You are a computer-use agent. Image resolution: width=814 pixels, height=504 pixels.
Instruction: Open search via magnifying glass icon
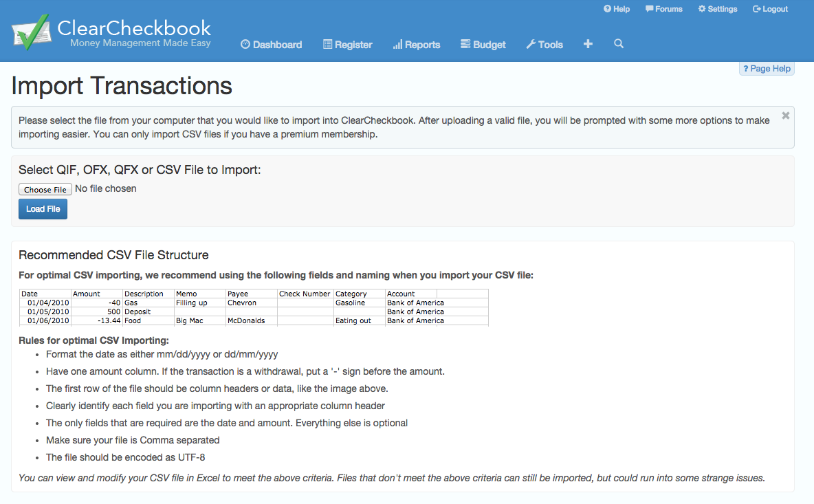(619, 44)
